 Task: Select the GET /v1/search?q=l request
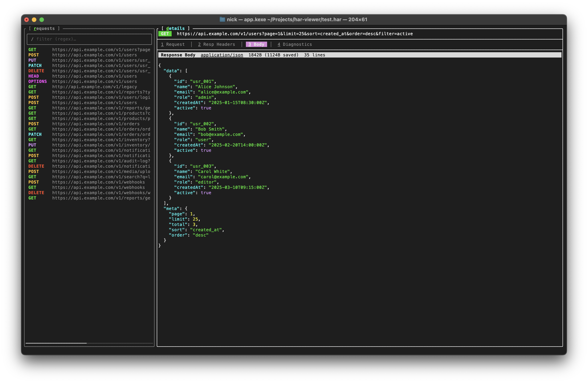pos(89,177)
